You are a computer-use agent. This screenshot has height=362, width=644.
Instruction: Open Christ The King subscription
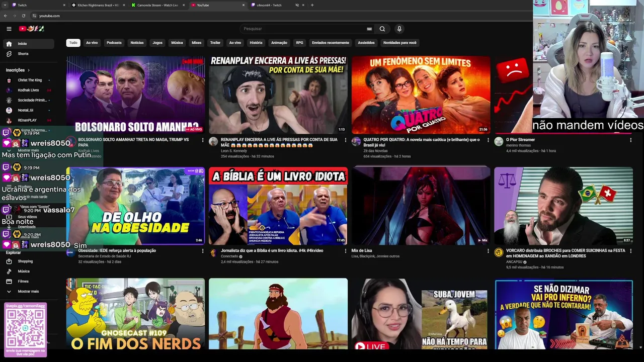(x=29, y=80)
